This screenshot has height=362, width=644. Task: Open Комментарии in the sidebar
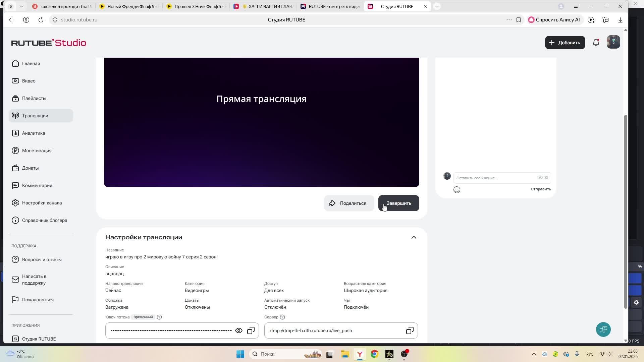pos(37,185)
